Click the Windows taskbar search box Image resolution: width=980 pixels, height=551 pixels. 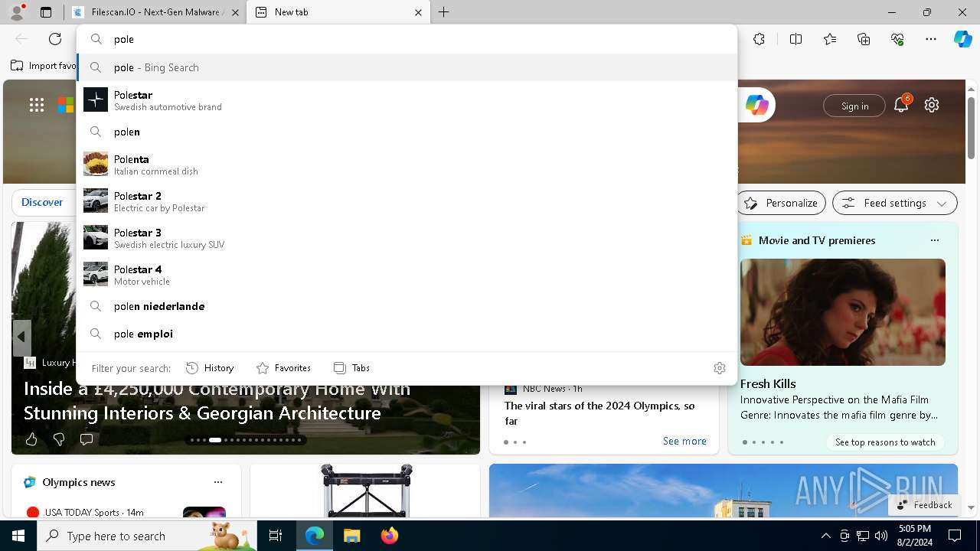click(147, 536)
